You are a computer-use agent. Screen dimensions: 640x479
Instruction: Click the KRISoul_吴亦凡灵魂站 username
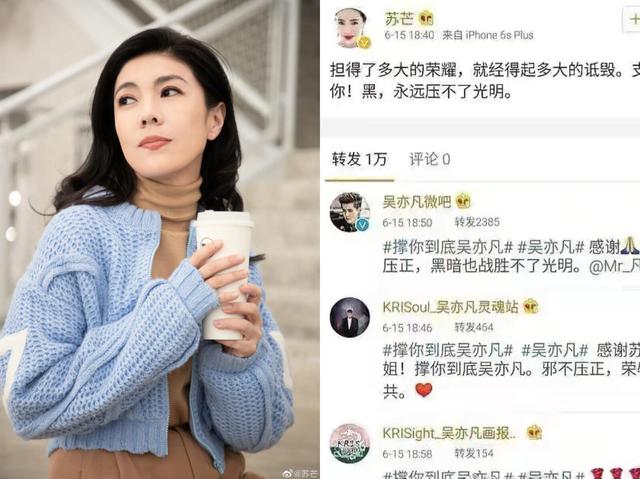click(450, 307)
